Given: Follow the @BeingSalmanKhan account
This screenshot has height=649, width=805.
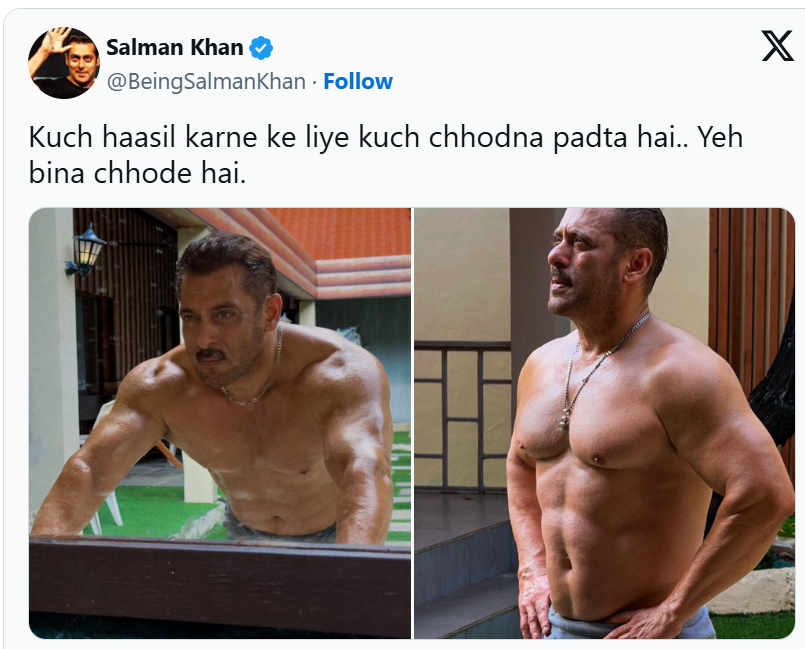Looking at the screenshot, I should pos(358,82).
